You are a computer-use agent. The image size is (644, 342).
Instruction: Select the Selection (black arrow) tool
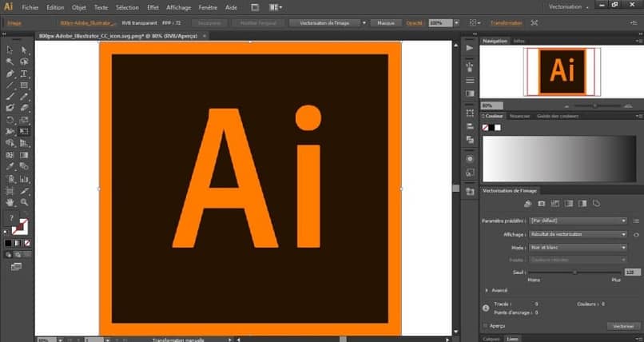pyautogui.click(x=10, y=50)
